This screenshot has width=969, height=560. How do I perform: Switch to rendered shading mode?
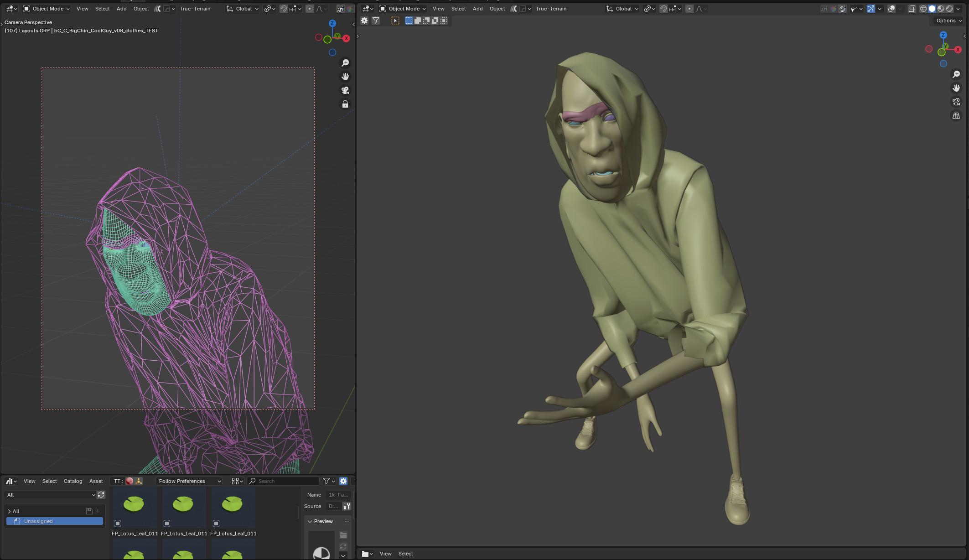click(949, 9)
